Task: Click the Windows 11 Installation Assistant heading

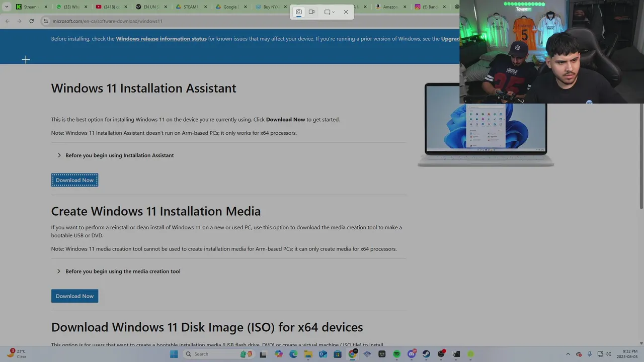Action: (143, 88)
